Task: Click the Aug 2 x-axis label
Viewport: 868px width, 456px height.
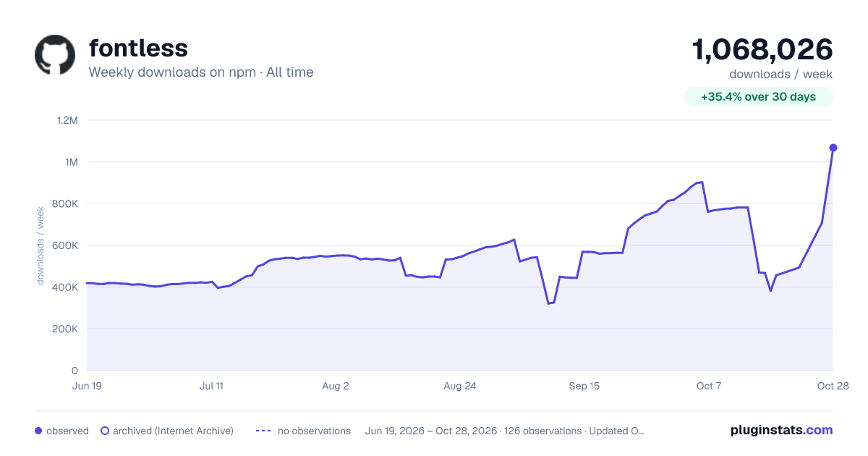Action: point(336,387)
